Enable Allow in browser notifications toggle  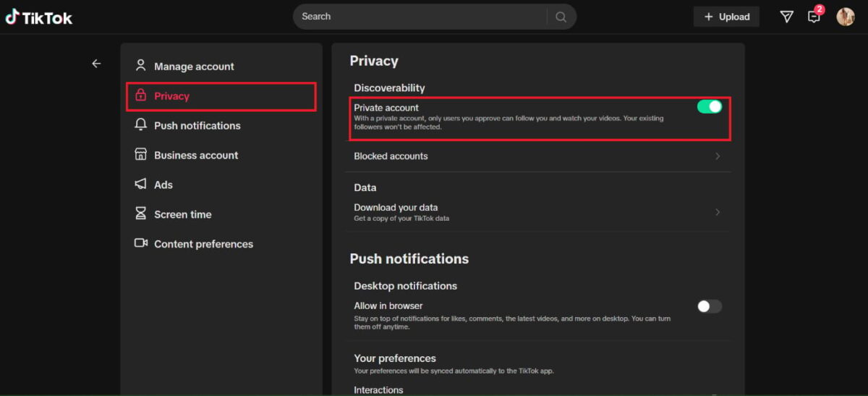coord(710,306)
